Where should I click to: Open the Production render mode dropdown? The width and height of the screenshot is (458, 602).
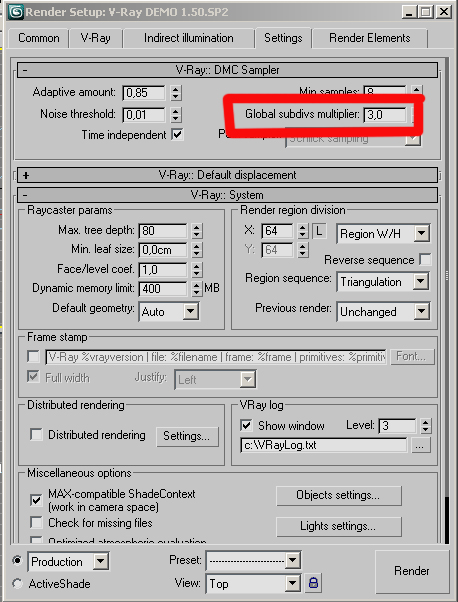click(68, 562)
